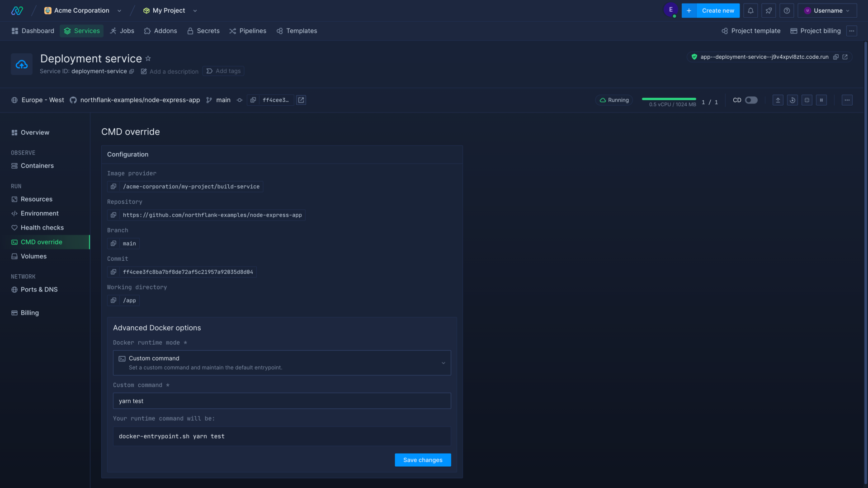Image resolution: width=868 pixels, height=488 pixels.
Task: Copy the Working directory /app
Action: (113, 300)
